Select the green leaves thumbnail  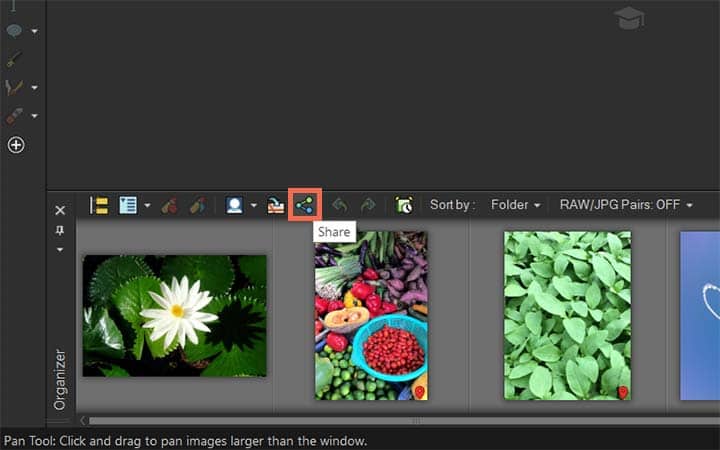[568, 315]
